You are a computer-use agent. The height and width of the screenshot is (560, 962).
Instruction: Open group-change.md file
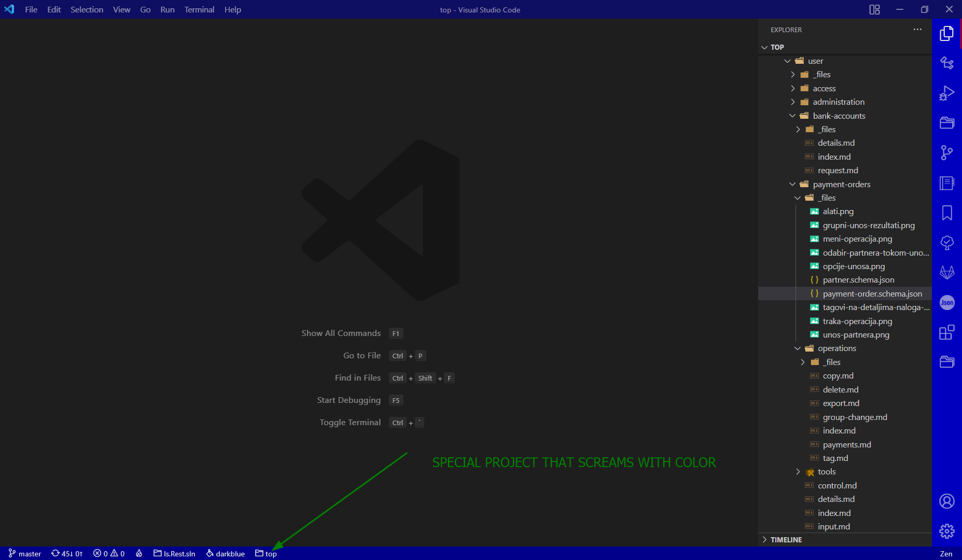tap(845, 417)
